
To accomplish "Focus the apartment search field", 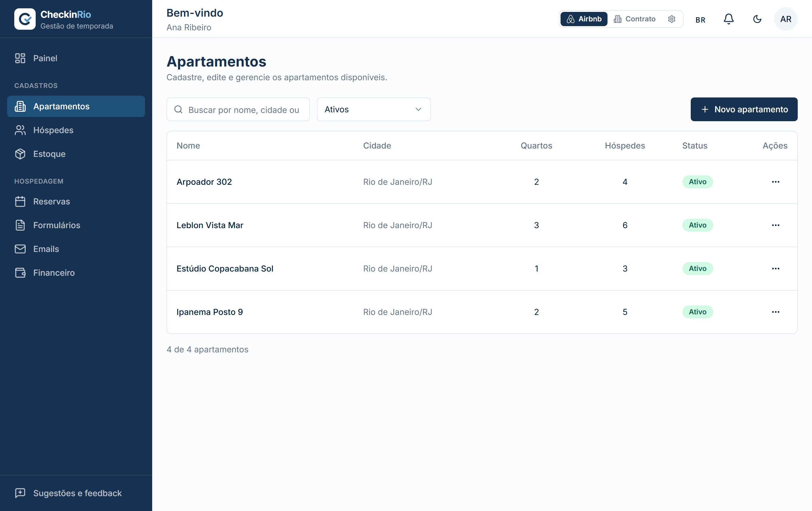I will (238, 110).
